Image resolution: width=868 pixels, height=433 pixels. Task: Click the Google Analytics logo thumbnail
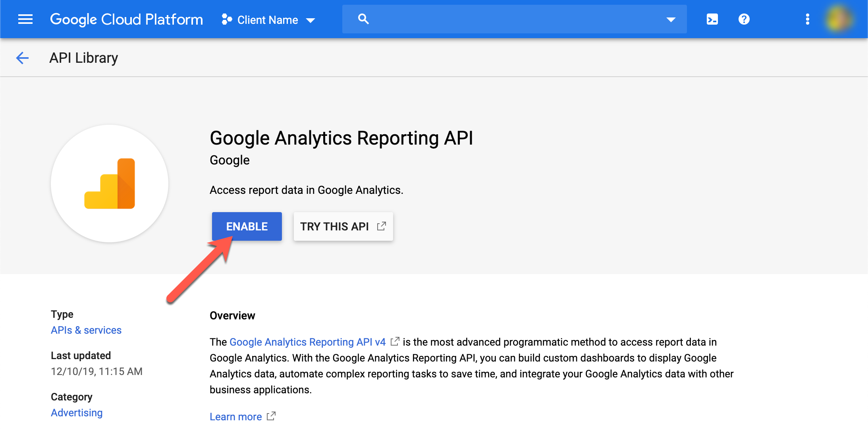110,184
